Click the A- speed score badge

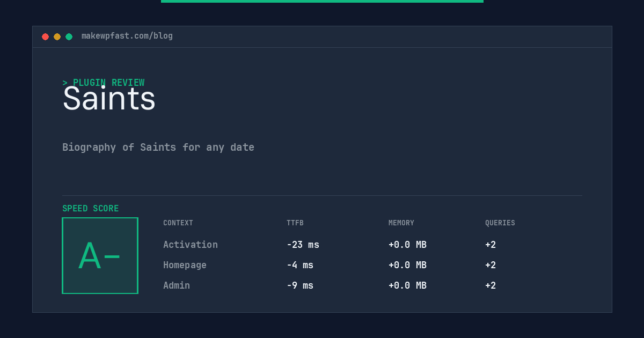(x=100, y=255)
